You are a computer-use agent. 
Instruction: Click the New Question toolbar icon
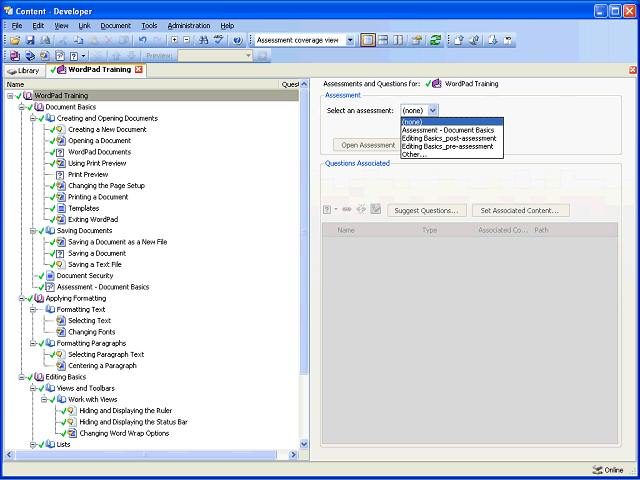click(74, 55)
